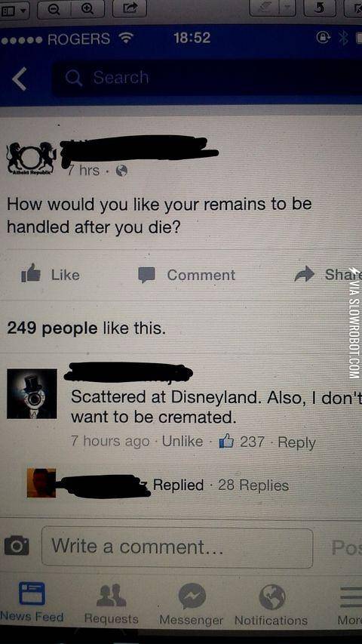Open the Atheist Republic page avatar

coord(31,158)
